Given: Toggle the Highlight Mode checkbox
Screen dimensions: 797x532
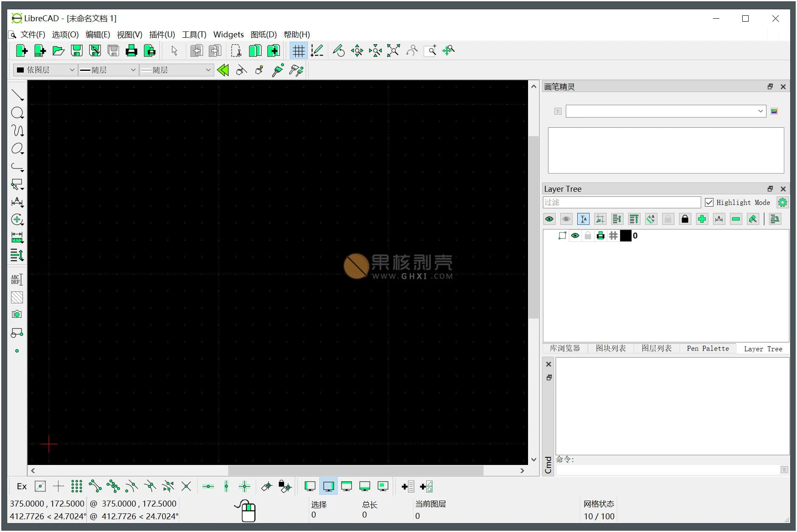Looking at the screenshot, I should coord(709,202).
